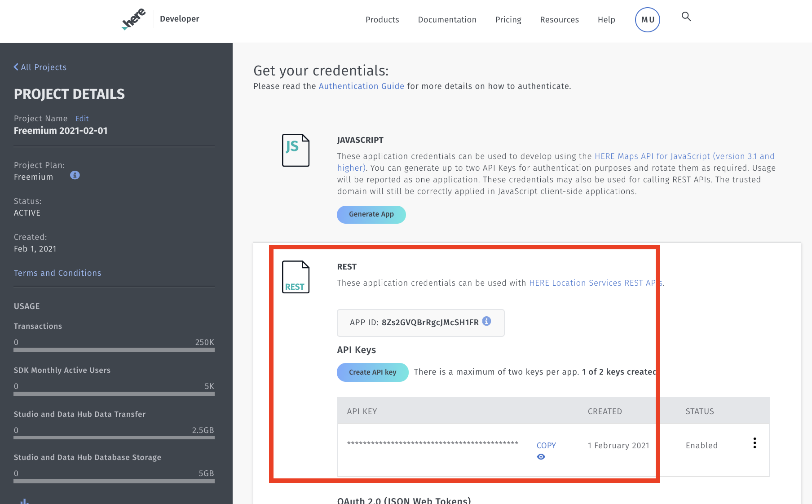812x504 pixels.
Task: Click the 'Get your credentials:' heading
Action: [x=321, y=71]
